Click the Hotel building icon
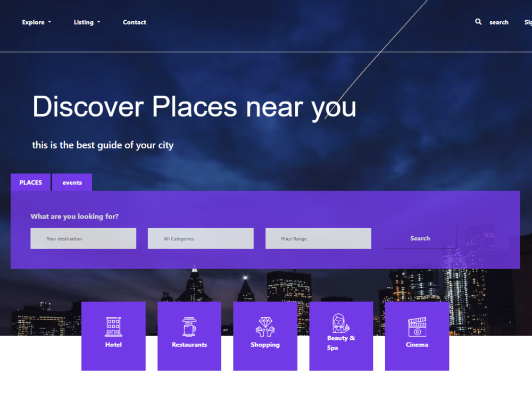 click(113, 327)
